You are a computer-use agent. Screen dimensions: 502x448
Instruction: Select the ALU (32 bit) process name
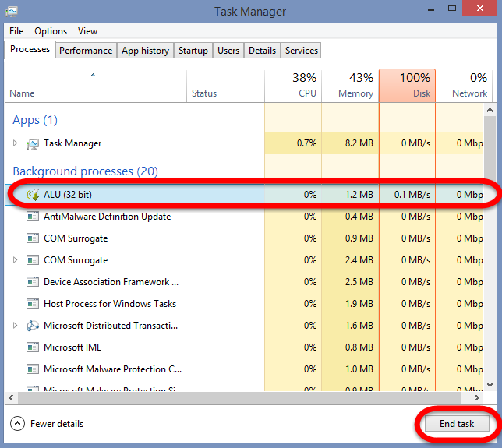(68, 195)
